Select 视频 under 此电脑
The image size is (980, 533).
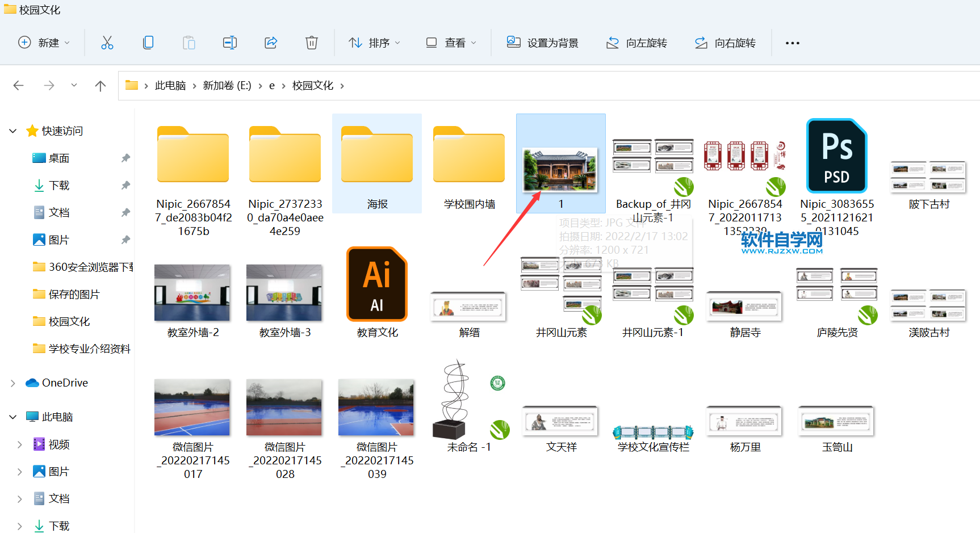tap(51, 444)
